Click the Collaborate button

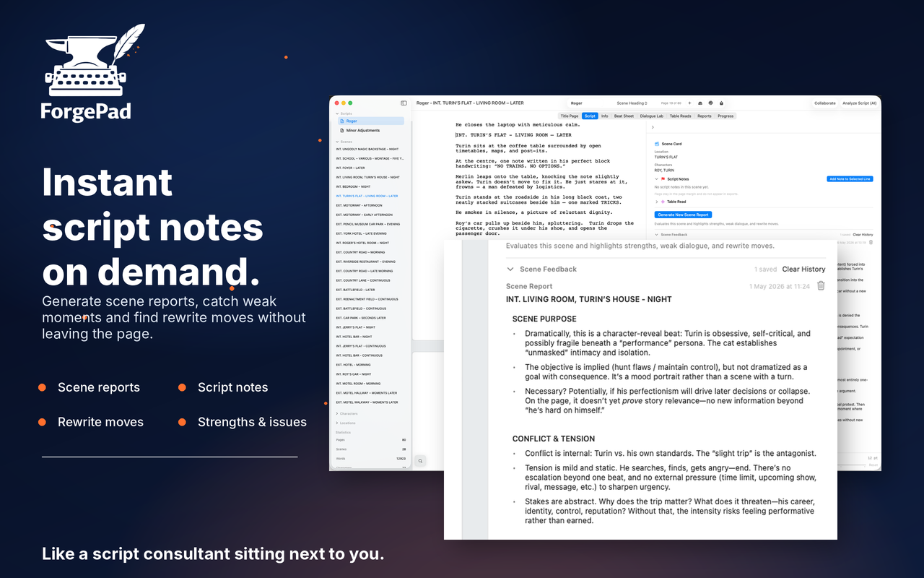point(825,103)
